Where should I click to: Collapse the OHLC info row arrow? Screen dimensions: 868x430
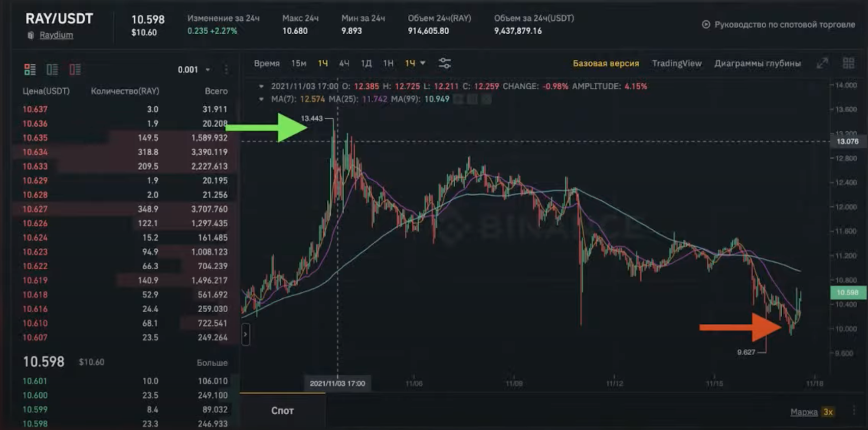[x=261, y=86]
